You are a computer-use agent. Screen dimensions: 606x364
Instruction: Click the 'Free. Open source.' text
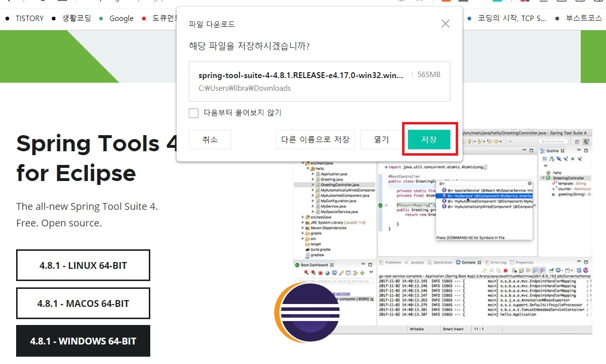pos(59,223)
